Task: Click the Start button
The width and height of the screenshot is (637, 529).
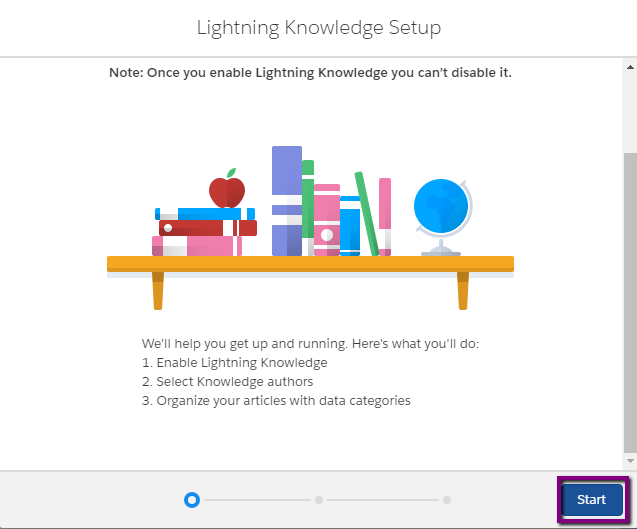Action: pos(592,499)
